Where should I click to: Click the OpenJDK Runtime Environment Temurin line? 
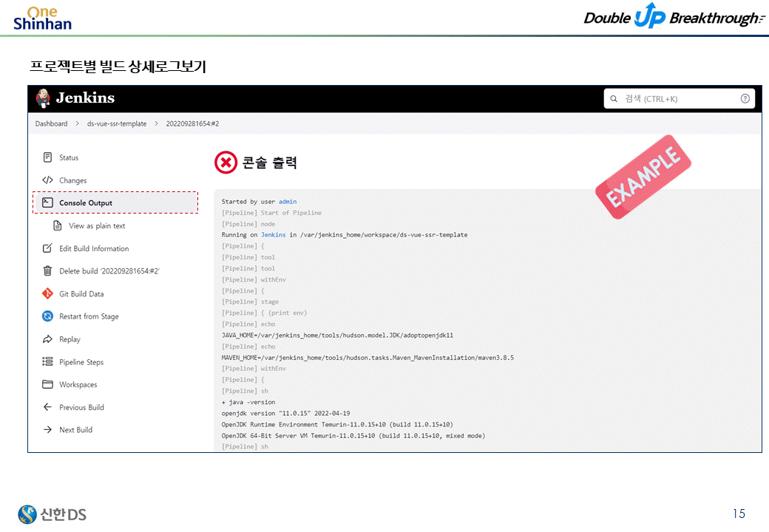point(337,425)
